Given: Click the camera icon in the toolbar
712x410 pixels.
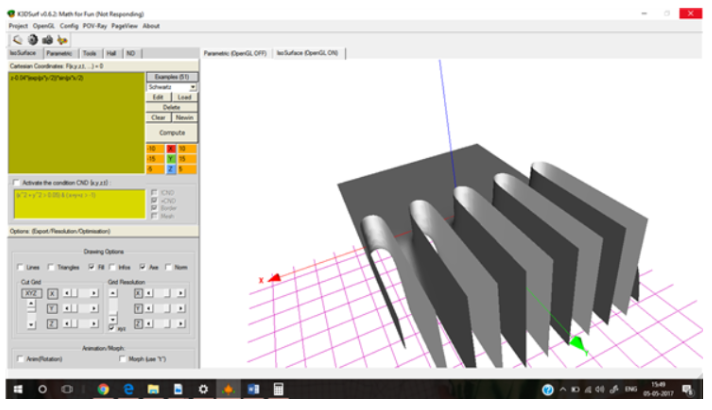Looking at the screenshot, I should point(46,39).
